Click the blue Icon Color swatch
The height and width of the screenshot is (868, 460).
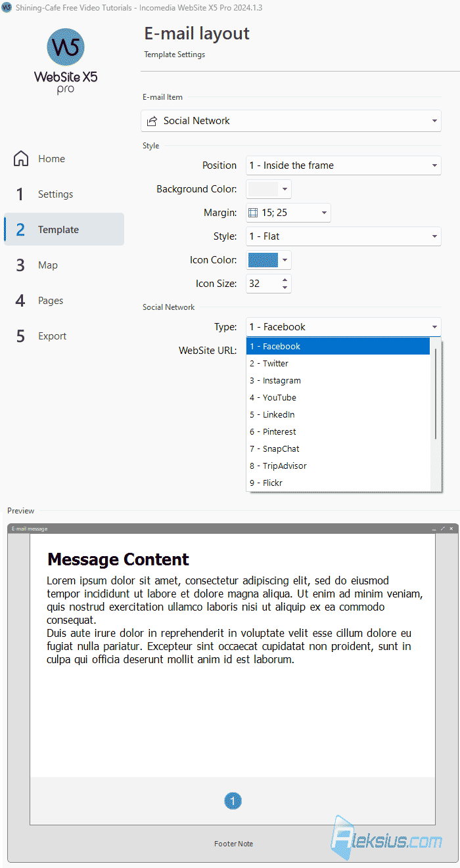click(263, 260)
